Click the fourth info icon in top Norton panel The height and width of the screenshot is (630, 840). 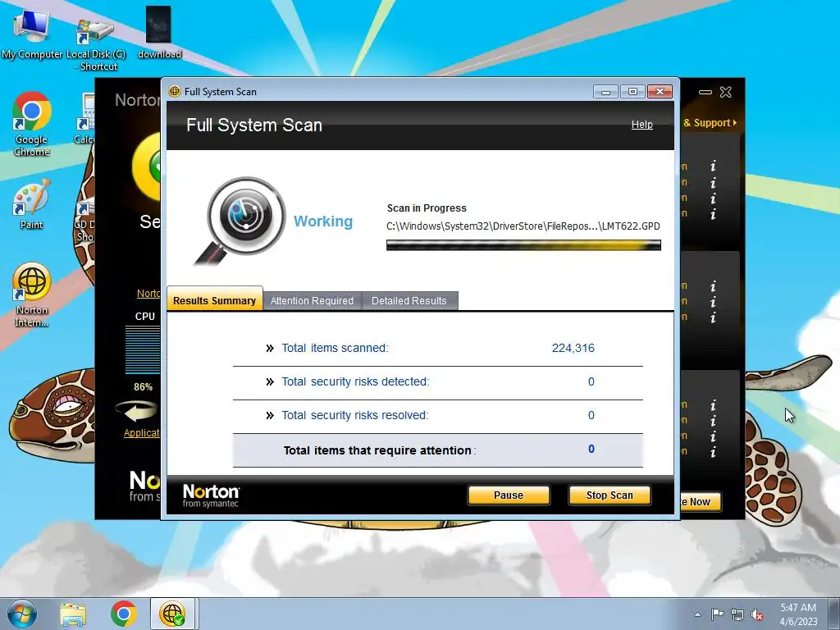713,214
